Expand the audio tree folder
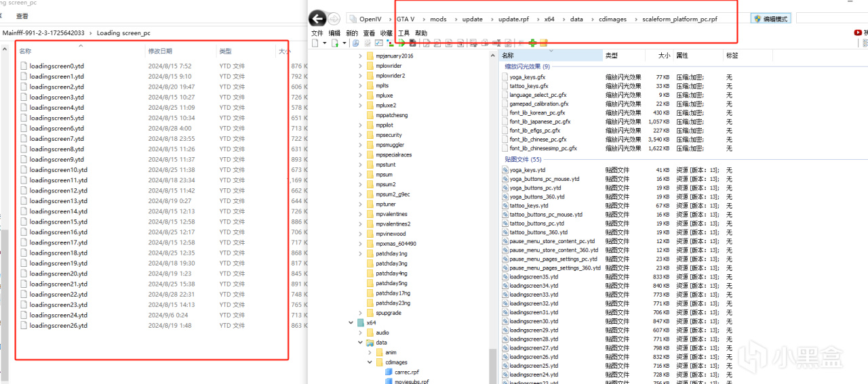 (x=360, y=333)
